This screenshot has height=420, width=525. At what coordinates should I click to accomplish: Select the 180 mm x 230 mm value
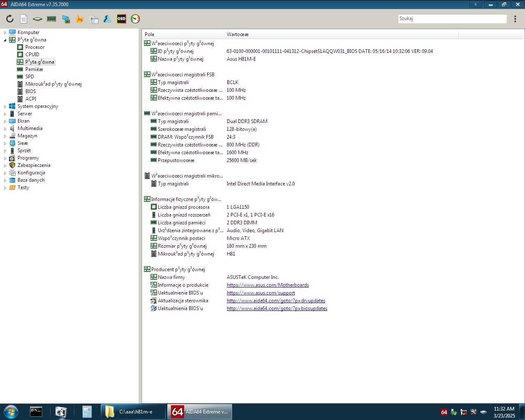(x=247, y=246)
